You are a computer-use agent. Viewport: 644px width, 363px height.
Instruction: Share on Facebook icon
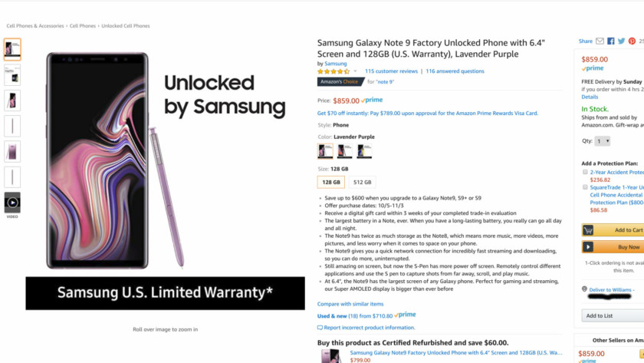click(611, 41)
